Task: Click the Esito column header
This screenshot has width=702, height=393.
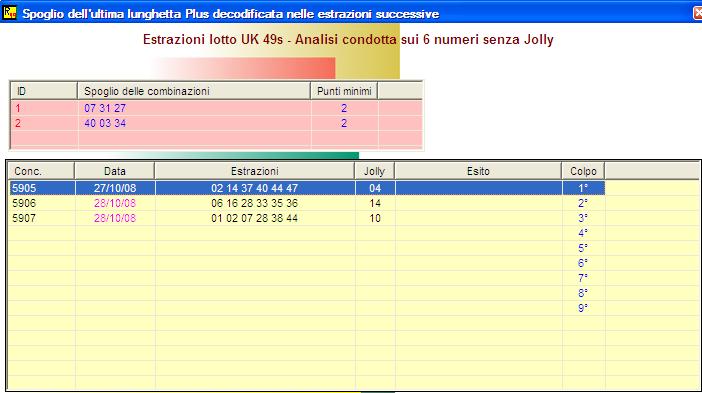Action: (478, 171)
